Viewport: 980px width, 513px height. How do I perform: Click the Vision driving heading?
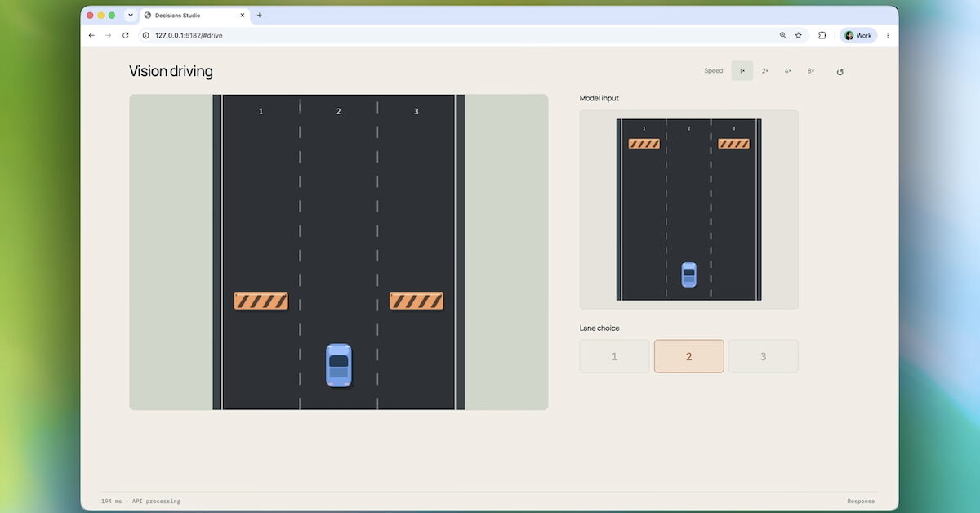click(171, 71)
